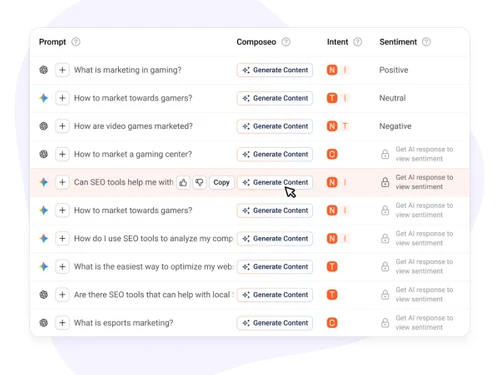This screenshot has width=500, height=375.
Task: Generate Content in the Neutral sentiment row
Action: click(x=275, y=98)
